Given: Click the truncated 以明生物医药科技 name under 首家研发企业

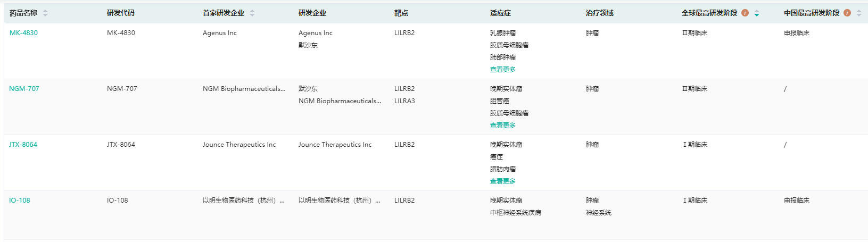Looking at the screenshot, I should tap(243, 201).
